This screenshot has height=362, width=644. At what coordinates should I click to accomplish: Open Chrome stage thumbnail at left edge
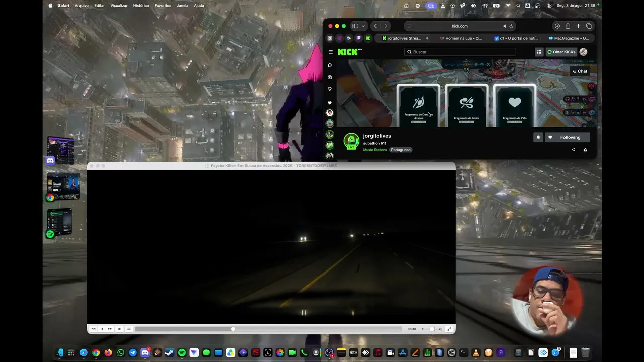[x=63, y=186]
